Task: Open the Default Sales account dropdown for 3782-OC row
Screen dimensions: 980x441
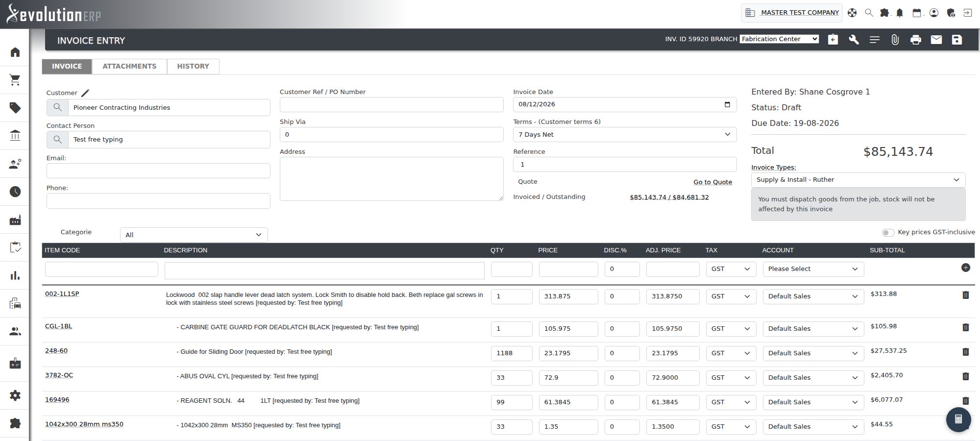Action: [813, 378]
